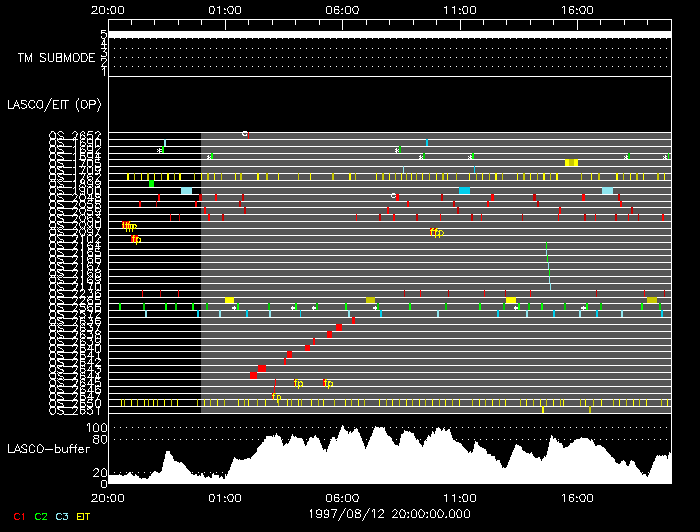The width and height of the screenshot is (700, 532).
Task: Click the 100 mark on buffer axis
Action: tap(100, 427)
